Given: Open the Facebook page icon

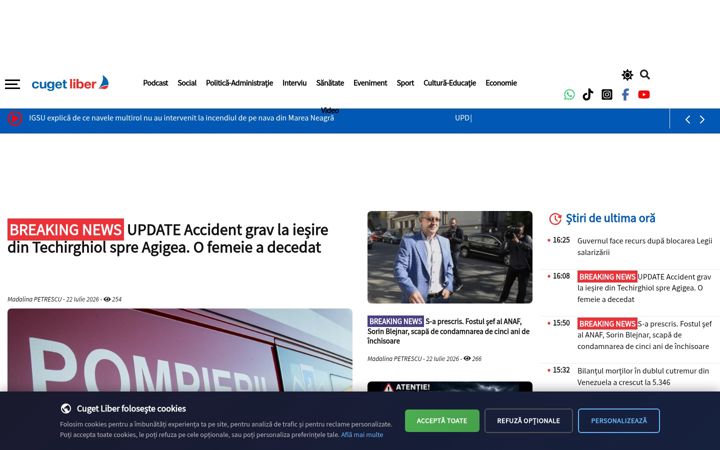Looking at the screenshot, I should tap(625, 95).
